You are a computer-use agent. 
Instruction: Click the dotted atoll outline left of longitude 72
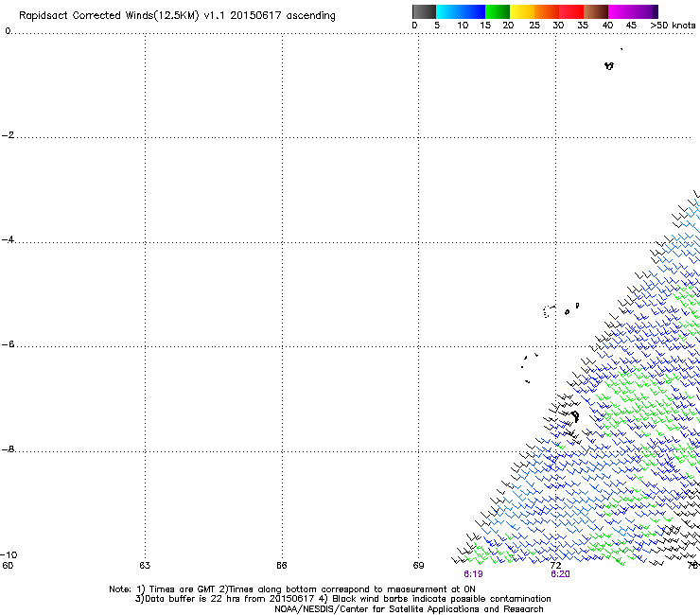point(549,311)
